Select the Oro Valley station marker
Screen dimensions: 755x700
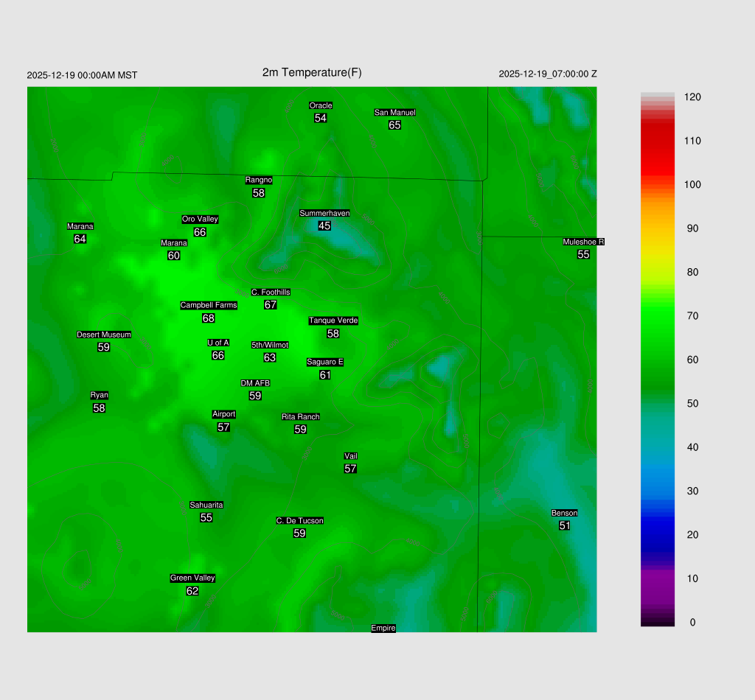200,219
